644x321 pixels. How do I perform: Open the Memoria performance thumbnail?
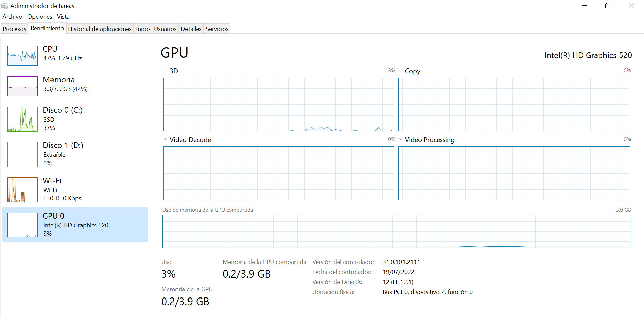coord(22,86)
